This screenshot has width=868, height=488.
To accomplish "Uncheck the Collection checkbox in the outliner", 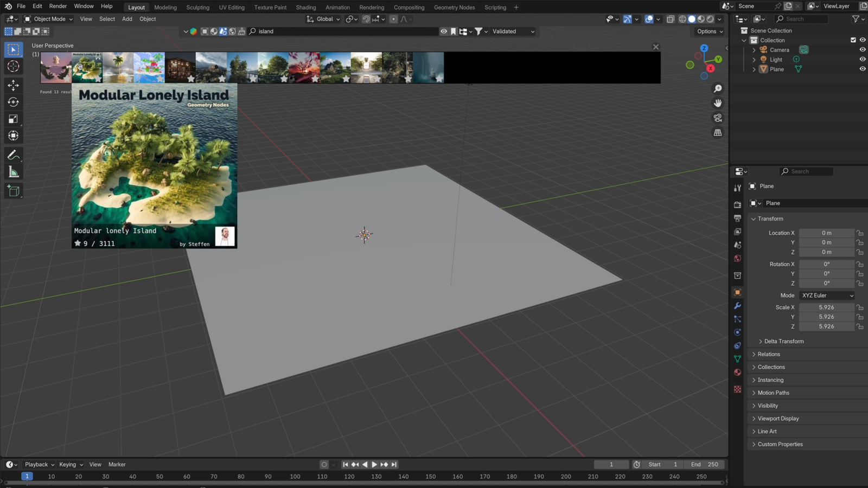I will point(853,40).
